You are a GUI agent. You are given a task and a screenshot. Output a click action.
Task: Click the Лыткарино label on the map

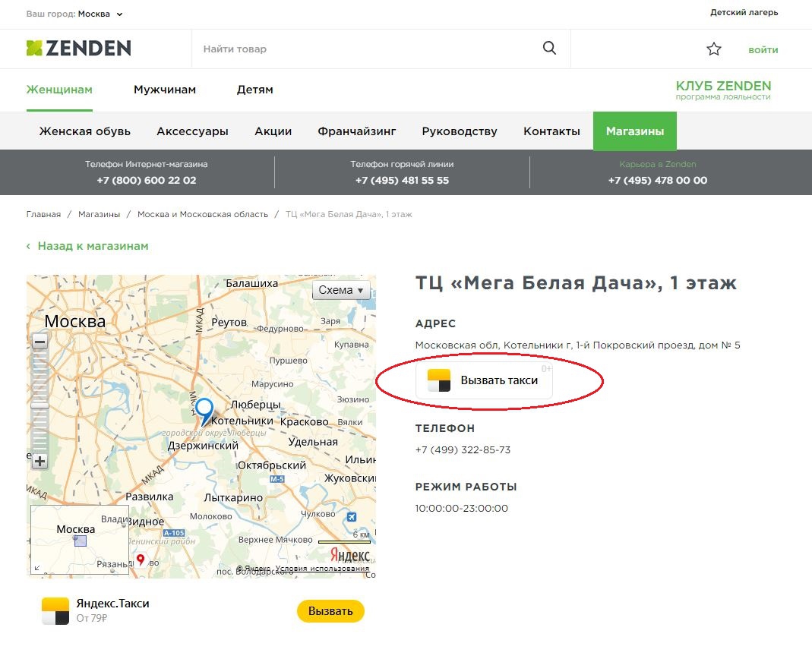(x=233, y=497)
